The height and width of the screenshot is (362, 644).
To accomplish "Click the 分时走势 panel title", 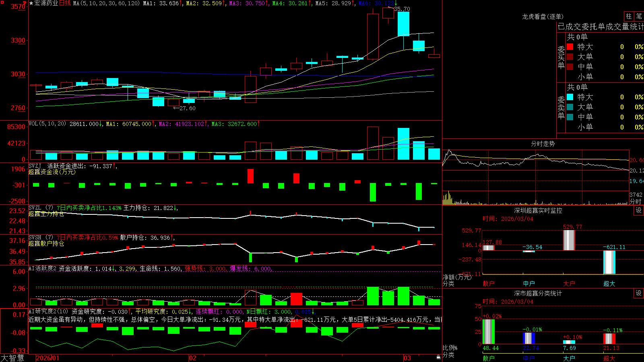I will (x=543, y=144).
